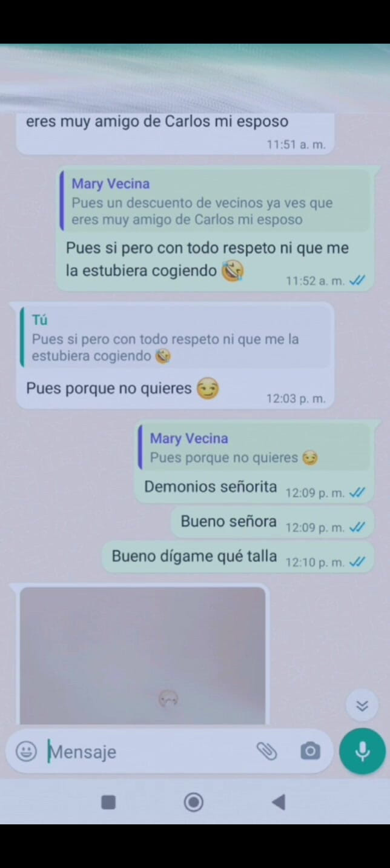Screen dimensions: 390x868
Task: Select the 'la estubiera cogiendo' sent message
Action: [214, 229]
